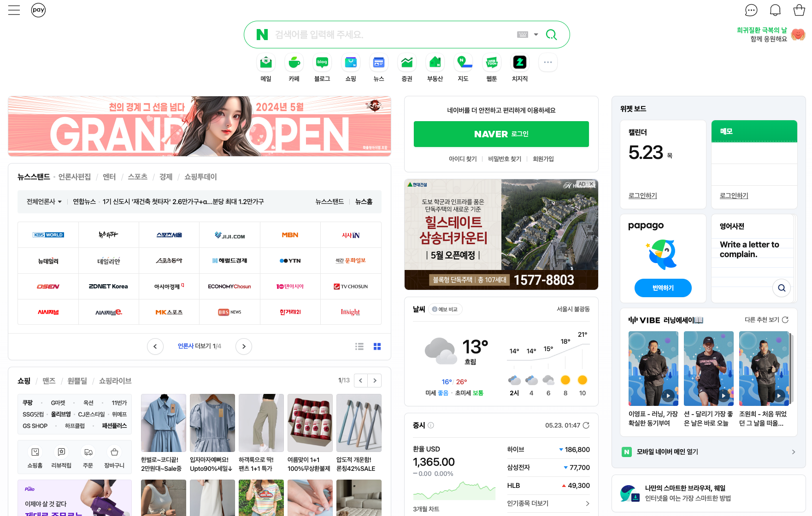Click the 비밀번호 찾기 link
Screen dimensions: 812x516
tap(505, 159)
